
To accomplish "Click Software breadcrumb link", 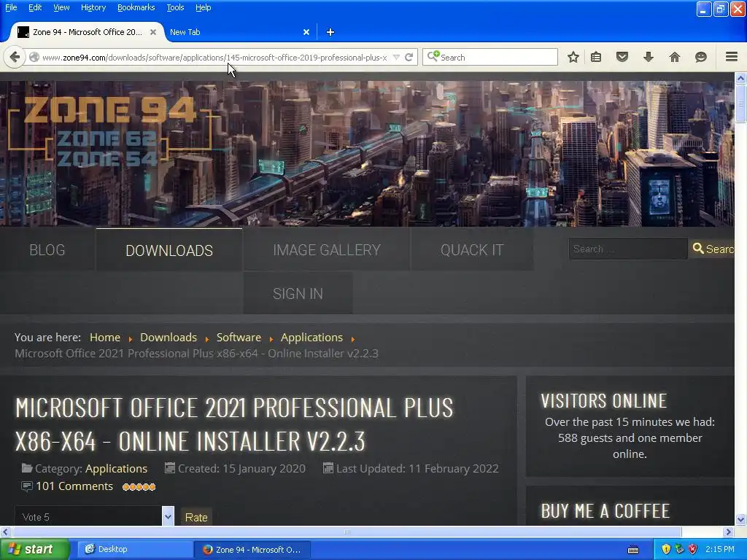I will [239, 337].
